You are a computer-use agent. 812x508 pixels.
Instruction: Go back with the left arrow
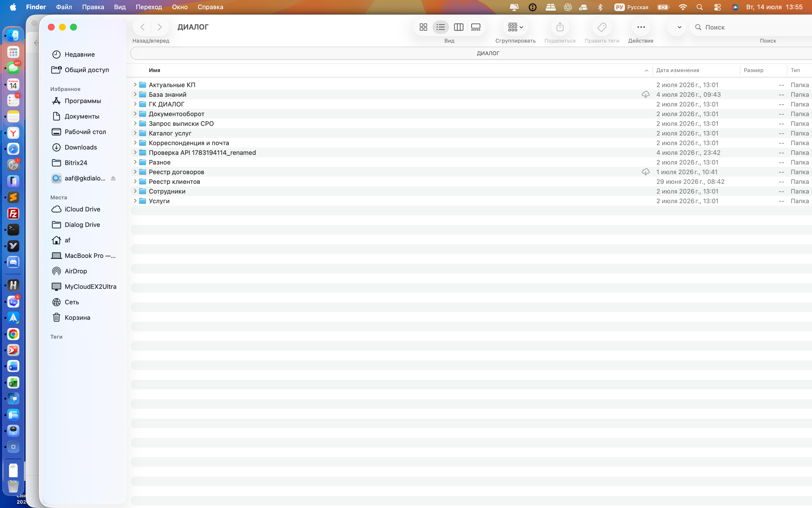point(143,27)
